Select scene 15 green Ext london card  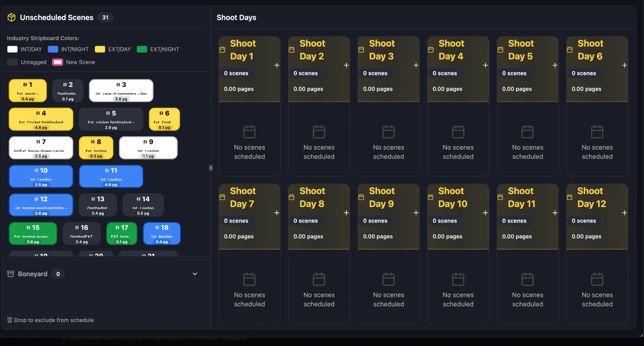coord(33,234)
